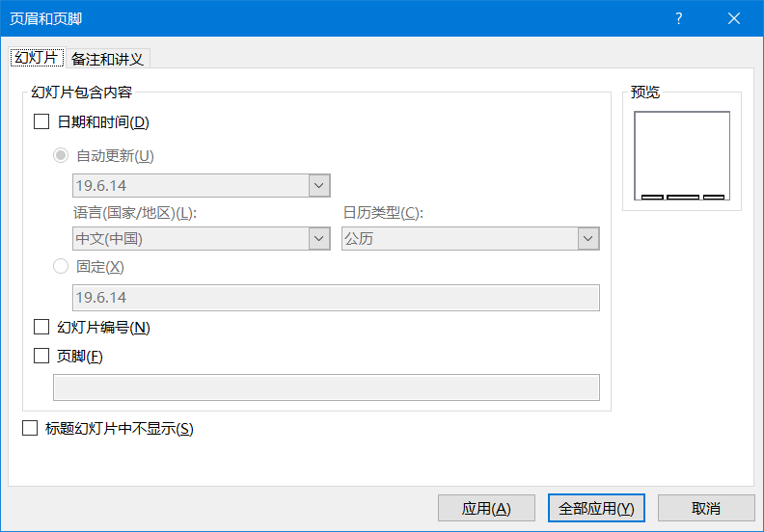
Task: Focus the footer text input box
Action: (x=326, y=387)
